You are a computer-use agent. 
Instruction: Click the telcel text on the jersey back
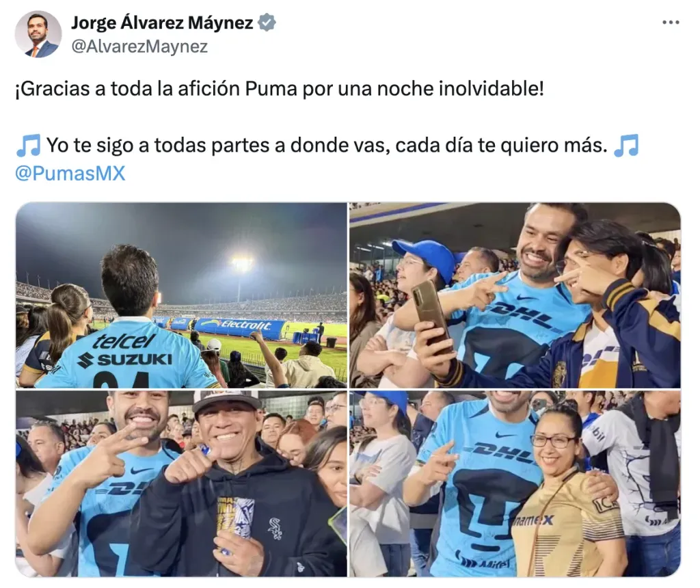coord(124,342)
